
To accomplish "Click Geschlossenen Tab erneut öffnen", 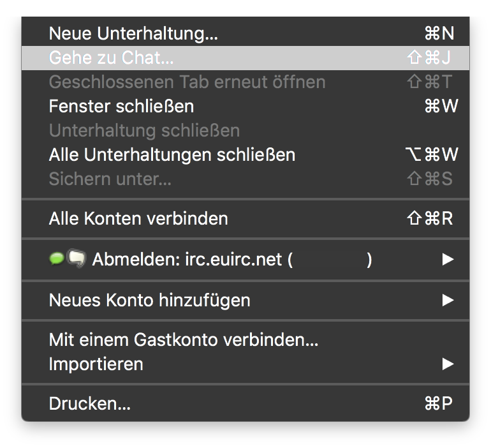I will click(x=187, y=82).
